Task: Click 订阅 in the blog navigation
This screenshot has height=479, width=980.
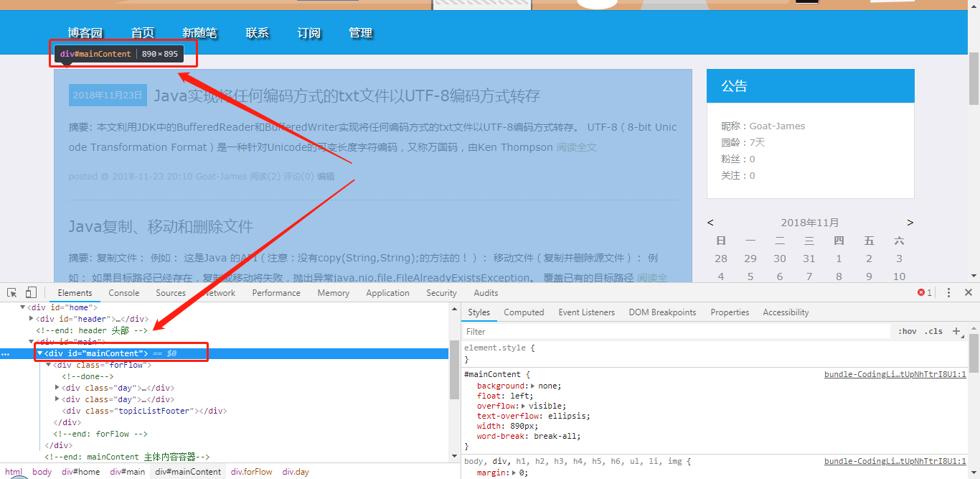Action: 309,33
